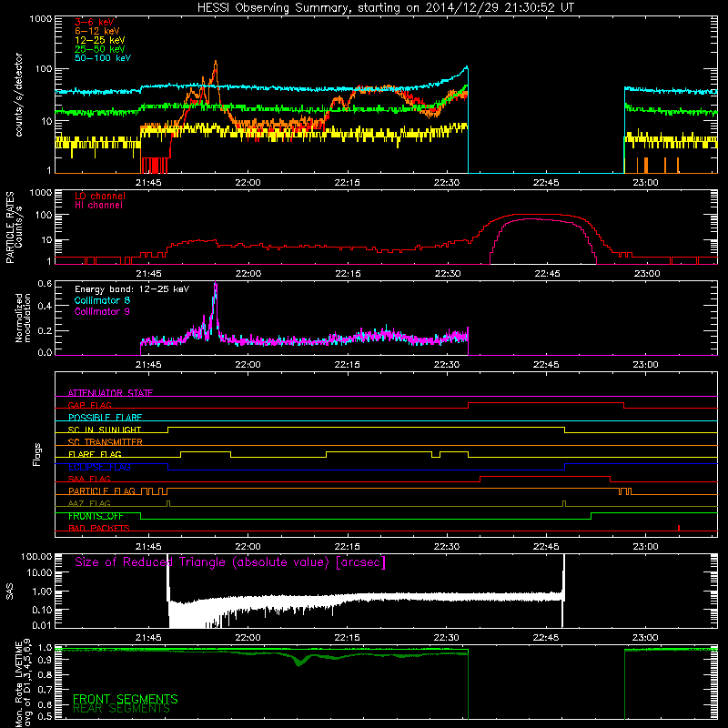Click the Normalized modulation axis label
The height and width of the screenshot is (728, 728).
23,318
